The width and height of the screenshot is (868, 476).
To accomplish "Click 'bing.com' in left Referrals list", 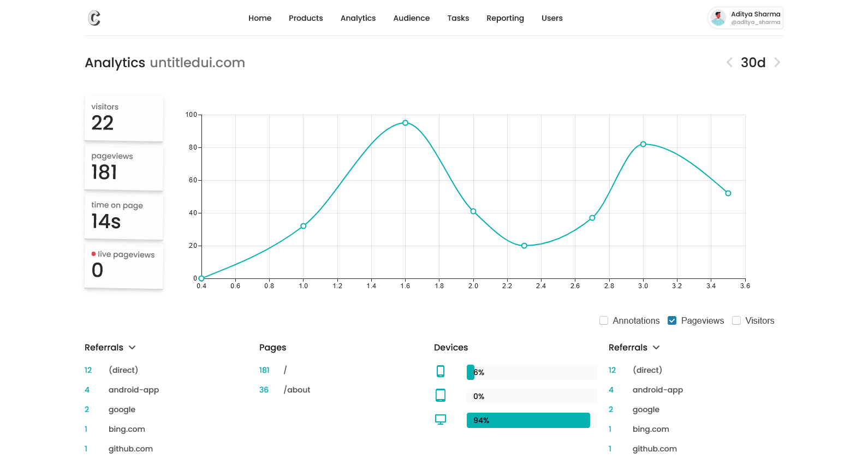I will pos(127,429).
